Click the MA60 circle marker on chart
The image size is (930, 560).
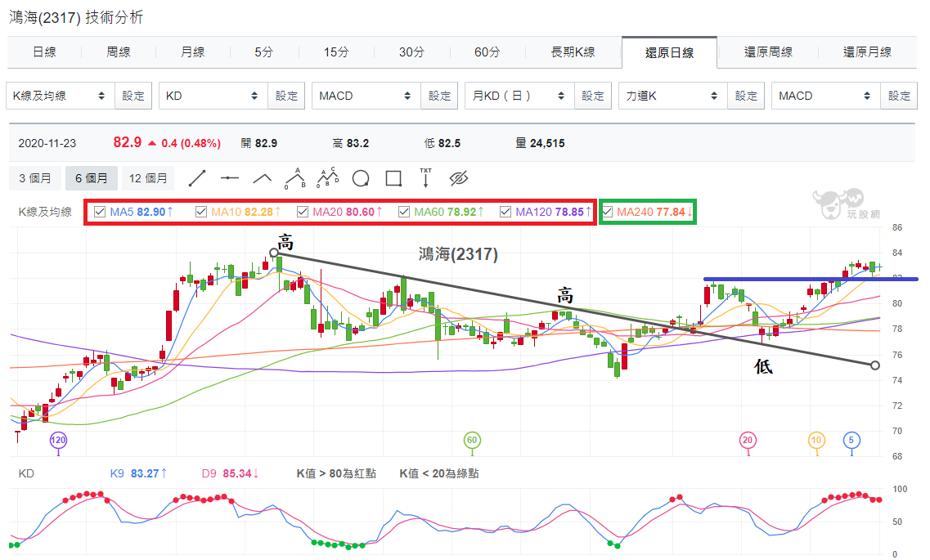[471, 440]
